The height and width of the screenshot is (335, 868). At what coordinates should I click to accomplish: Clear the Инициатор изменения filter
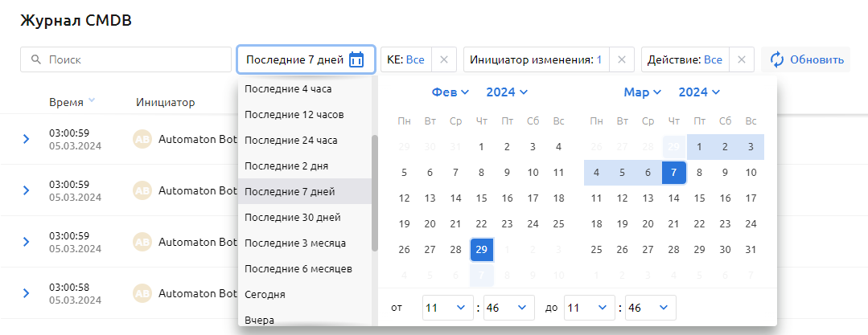(621, 59)
